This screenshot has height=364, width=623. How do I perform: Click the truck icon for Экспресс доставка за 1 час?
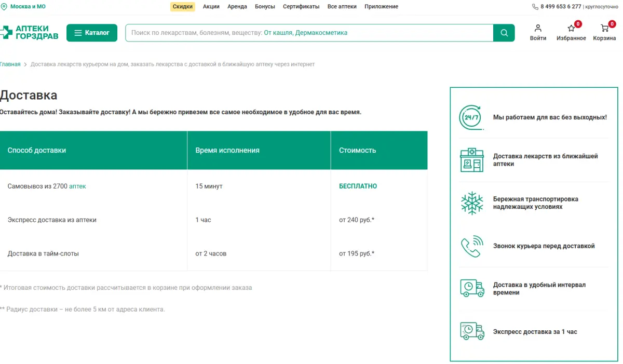click(x=471, y=331)
